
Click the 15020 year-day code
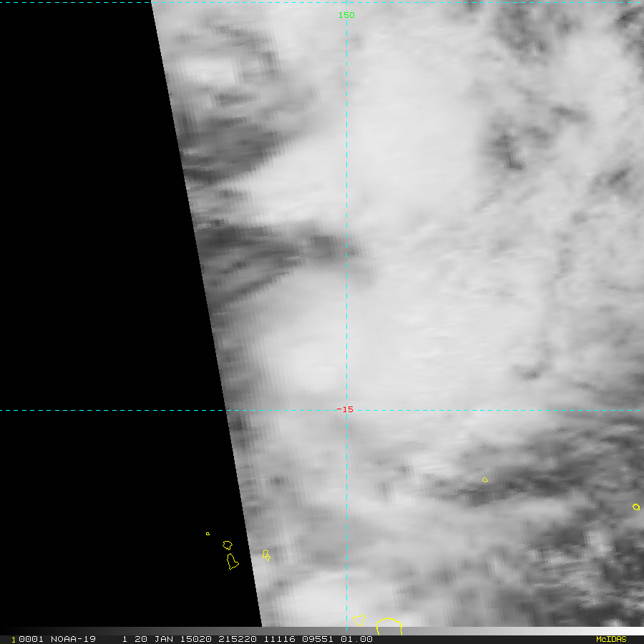(185, 639)
